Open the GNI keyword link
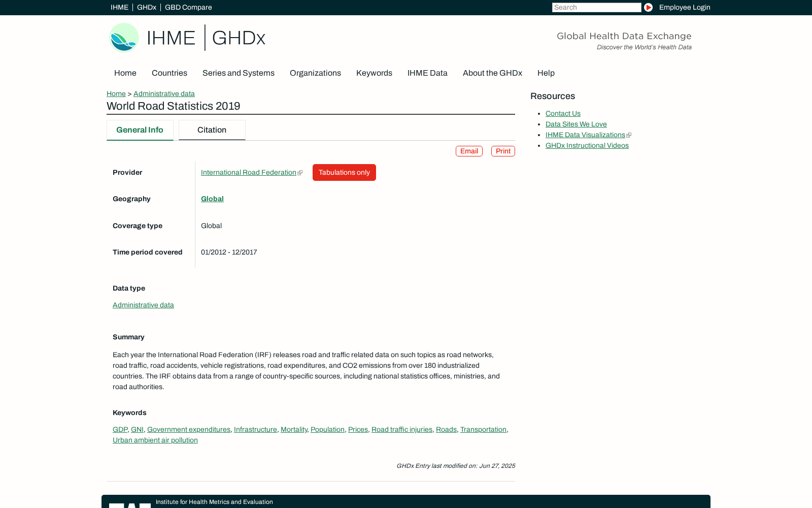Image resolution: width=812 pixels, height=508 pixels. pos(137,429)
